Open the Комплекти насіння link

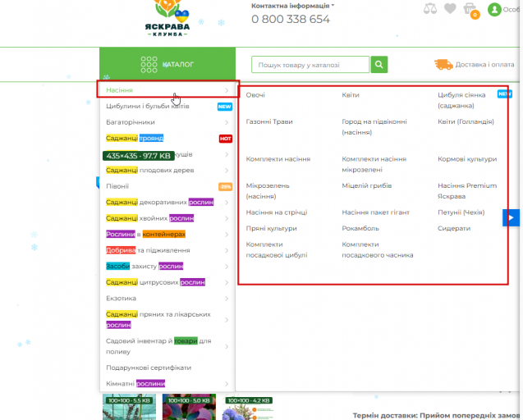point(278,159)
